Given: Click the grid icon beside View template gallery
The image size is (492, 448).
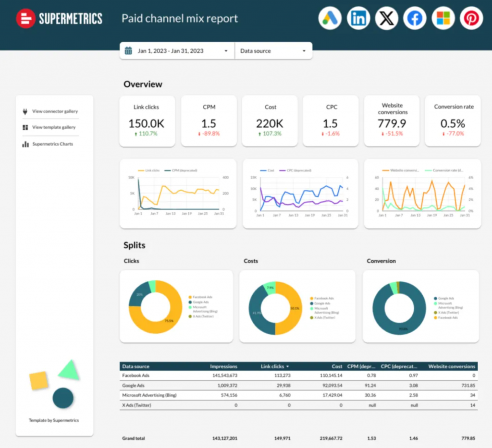Looking at the screenshot, I should coord(25,127).
